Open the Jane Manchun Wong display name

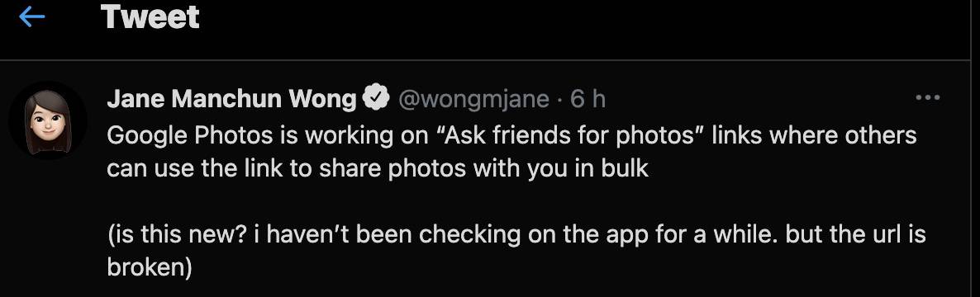[232, 98]
